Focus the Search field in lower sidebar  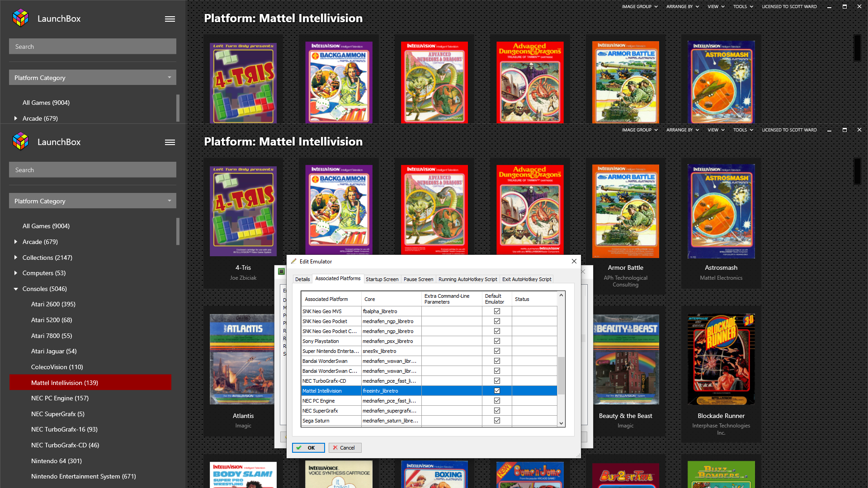[93, 170]
